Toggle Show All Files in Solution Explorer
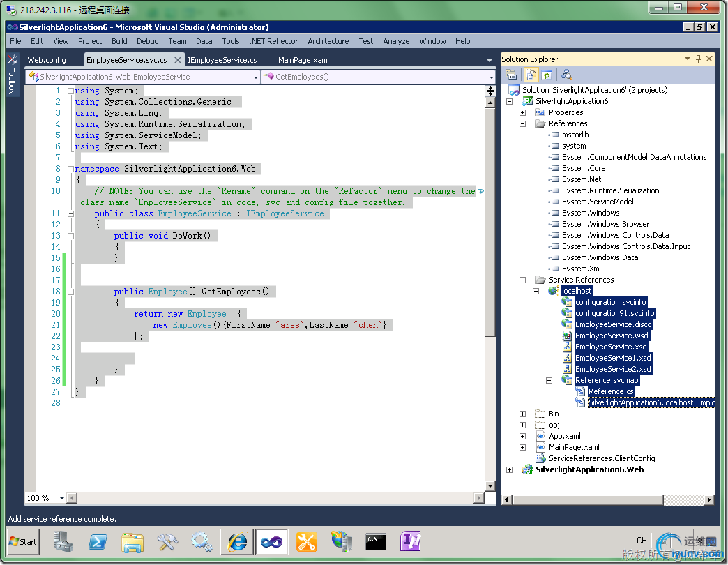Screen dimensions: 728x565 [531, 74]
